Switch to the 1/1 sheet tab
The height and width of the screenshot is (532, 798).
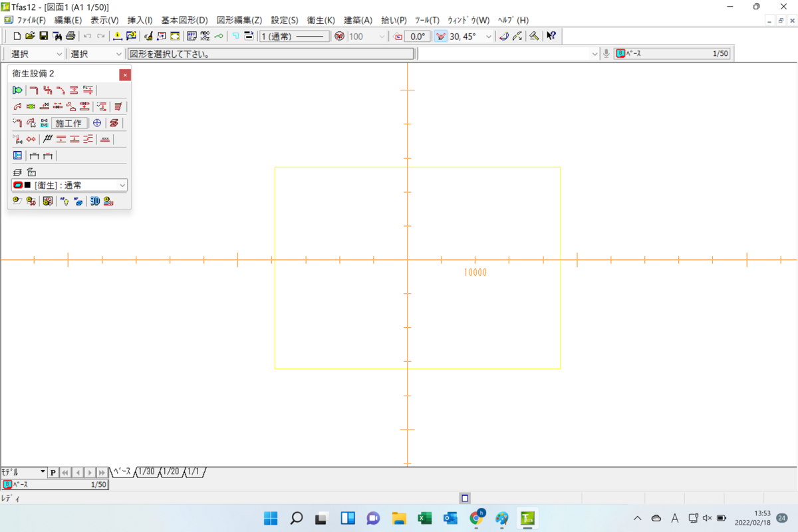[194, 471]
